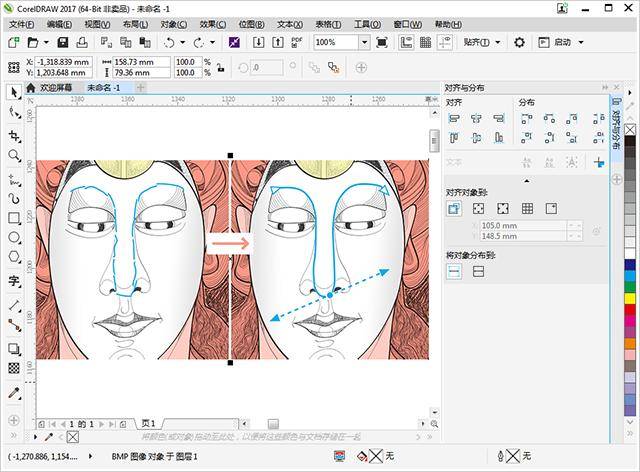Screen dimensions: 640x472
Task: Open the 启动 launcher dropdown arrow
Action: (x=581, y=42)
